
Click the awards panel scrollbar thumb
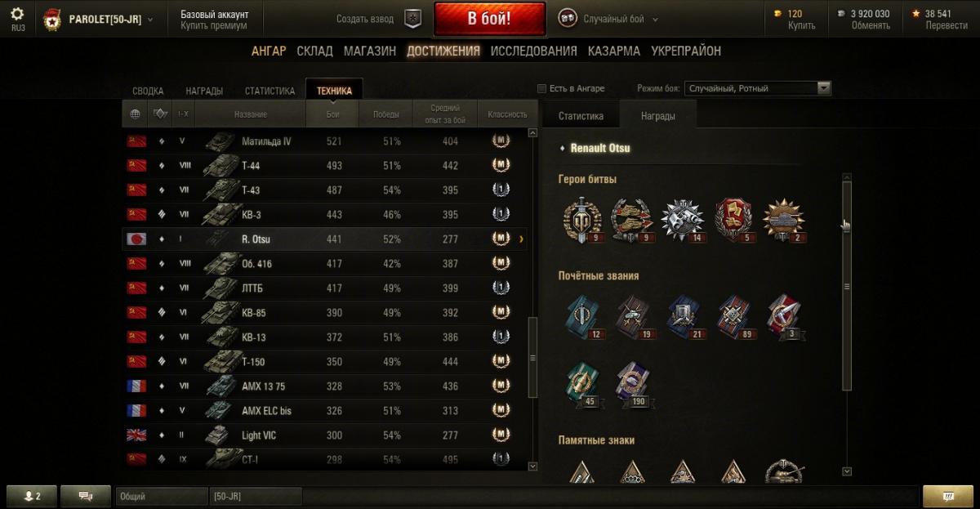[847, 286]
